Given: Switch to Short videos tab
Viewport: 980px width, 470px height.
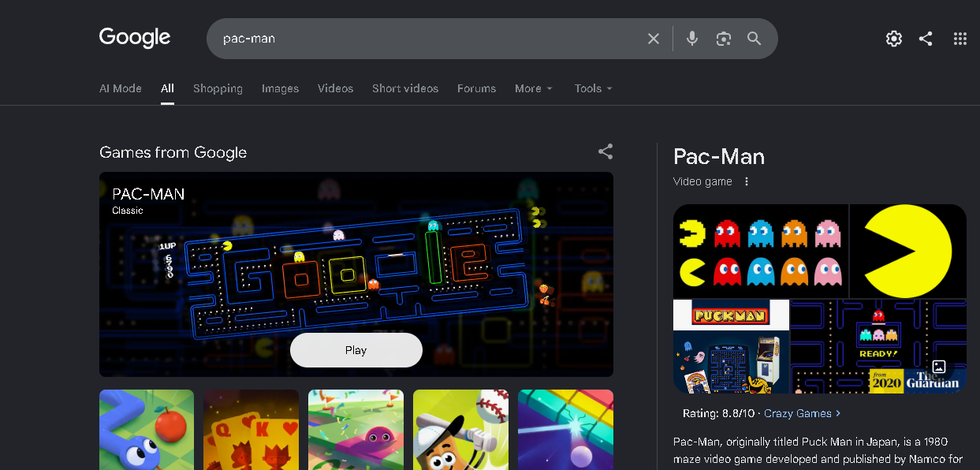Looking at the screenshot, I should tap(405, 88).
